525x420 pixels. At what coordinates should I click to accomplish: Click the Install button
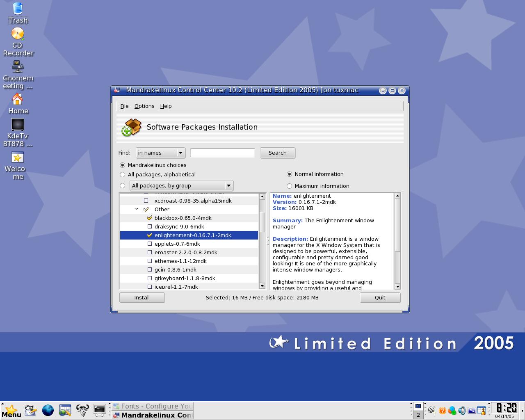click(x=142, y=297)
